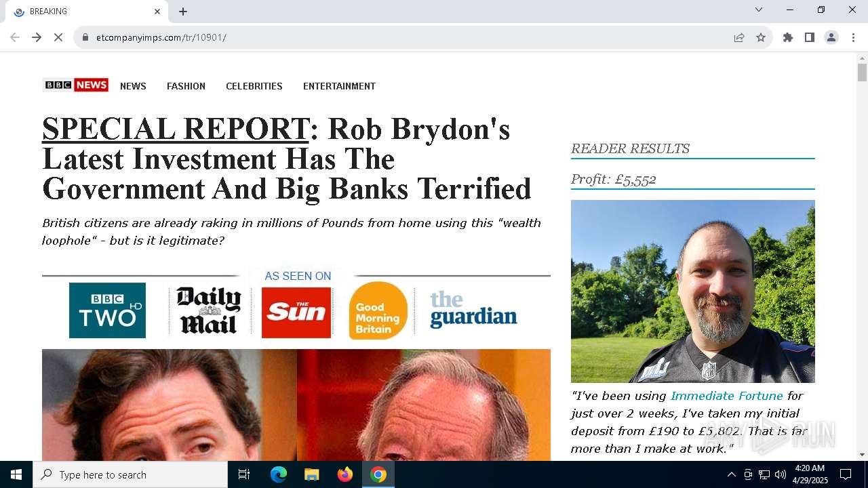Open the FASHION section
This screenshot has height=488, width=868.
(186, 86)
